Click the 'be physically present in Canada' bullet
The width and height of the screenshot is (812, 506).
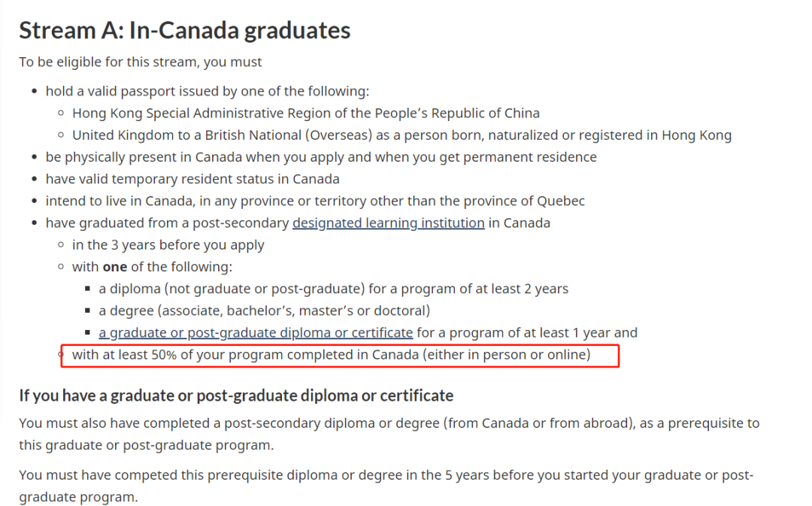(321, 157)
